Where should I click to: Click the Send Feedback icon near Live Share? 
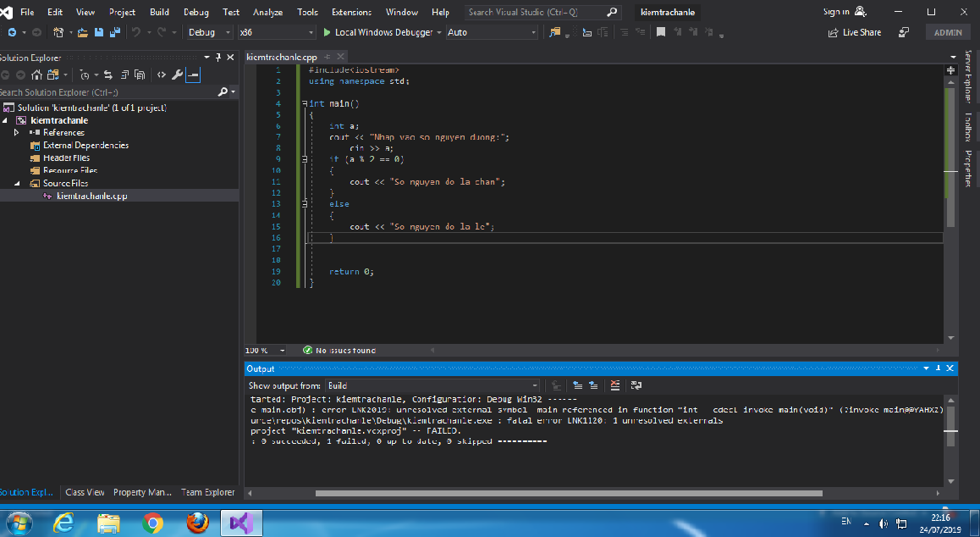pyautogui.click(x=904, y=32)
